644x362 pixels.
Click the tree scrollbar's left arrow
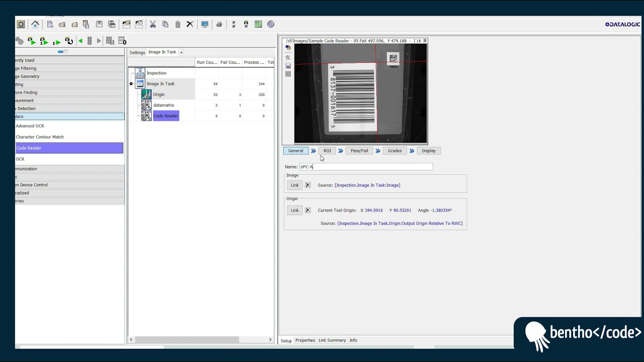coord(131,340)
